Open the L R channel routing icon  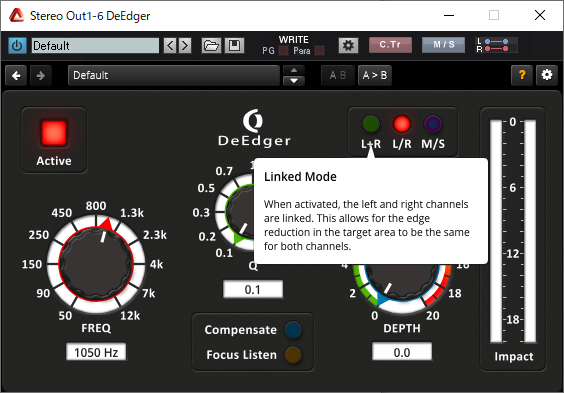496,45
